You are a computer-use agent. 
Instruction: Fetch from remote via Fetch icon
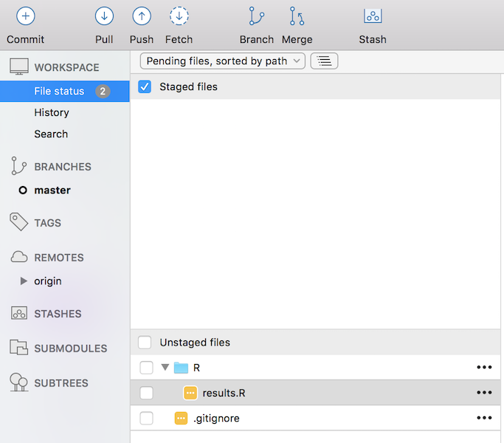pyautogui.click(x=179, y=16)
